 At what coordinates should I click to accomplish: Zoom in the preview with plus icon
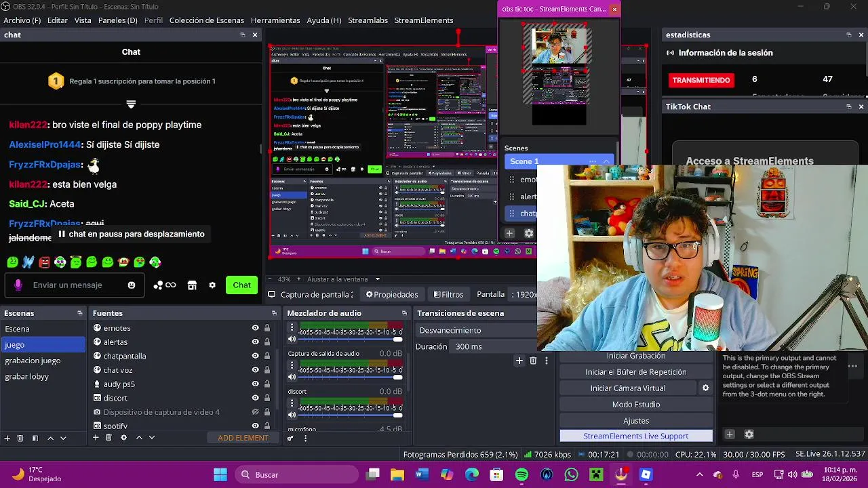(x=298, y=279)
